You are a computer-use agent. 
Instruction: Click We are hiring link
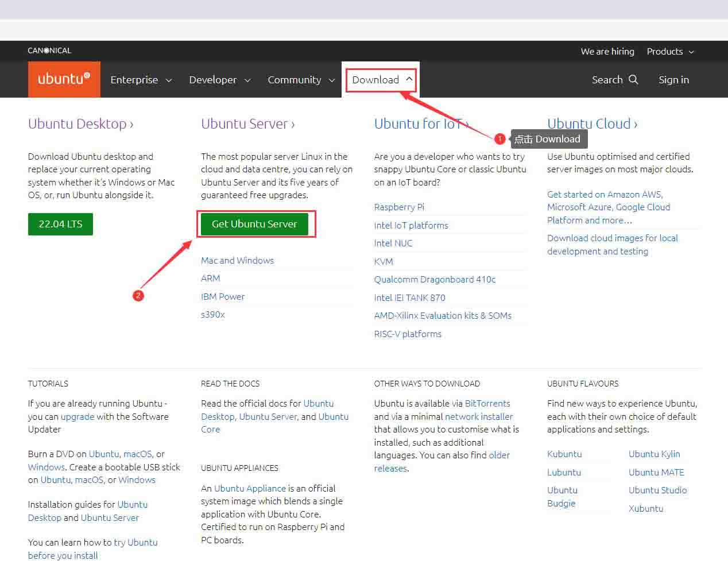[x=607, y=51]
